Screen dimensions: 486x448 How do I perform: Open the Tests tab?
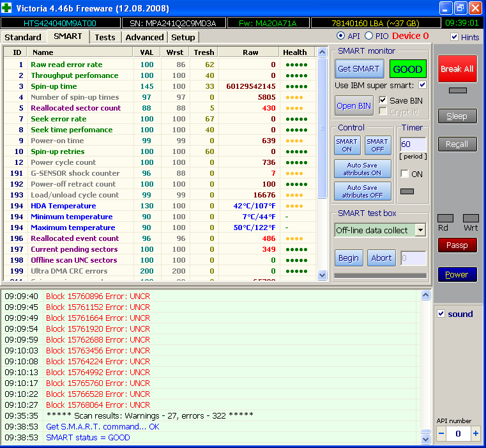(x=105, y=37)
